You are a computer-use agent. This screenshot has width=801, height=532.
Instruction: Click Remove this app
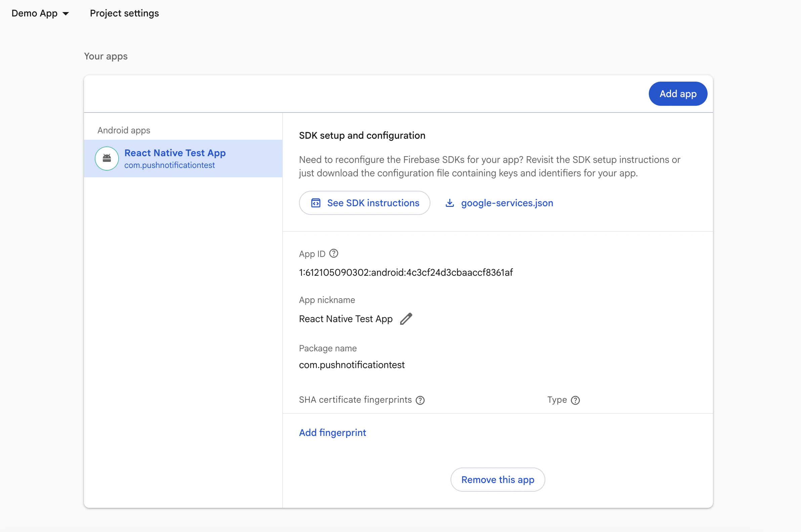[x=497, y=479]
